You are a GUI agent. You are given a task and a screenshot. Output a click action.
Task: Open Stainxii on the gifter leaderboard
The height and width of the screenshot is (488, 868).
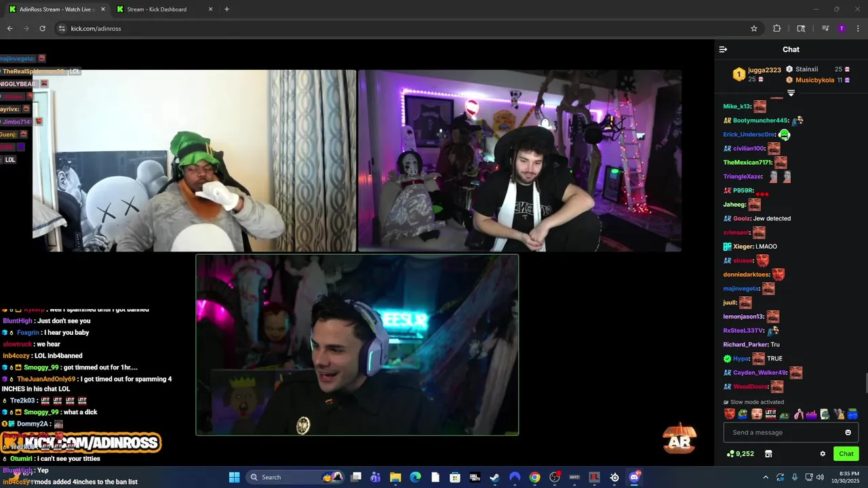point(806,69)
